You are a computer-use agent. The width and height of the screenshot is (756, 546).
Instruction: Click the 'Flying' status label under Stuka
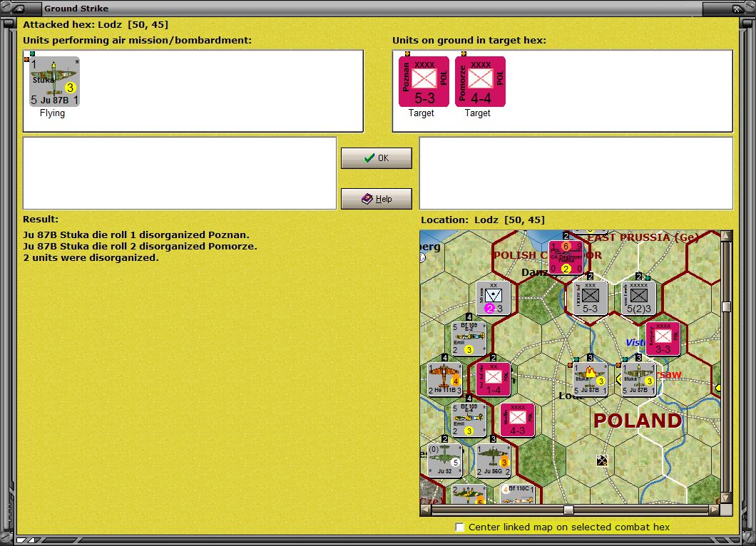[52, 113]
